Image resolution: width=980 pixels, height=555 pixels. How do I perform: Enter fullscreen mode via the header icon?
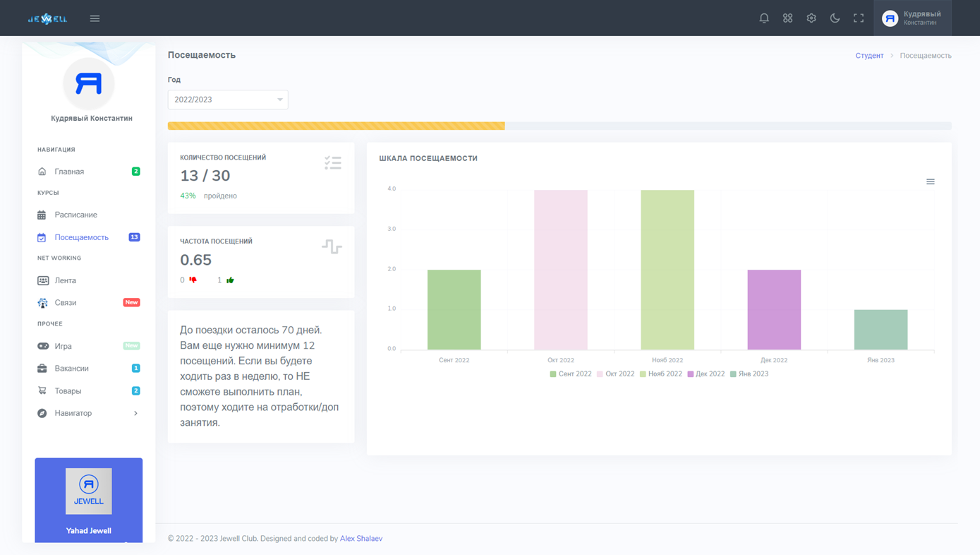[859, 18]
